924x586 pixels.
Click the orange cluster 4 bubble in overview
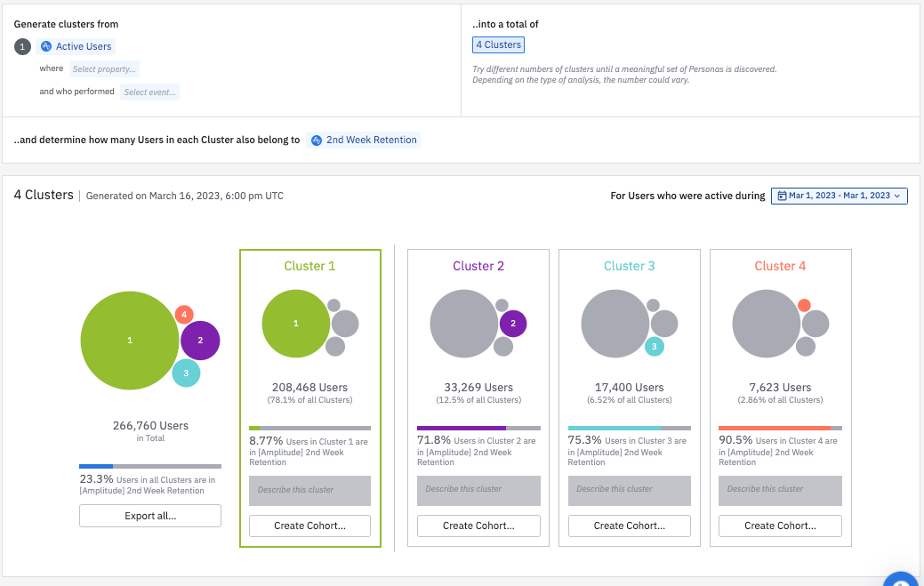tap(184, 314)
